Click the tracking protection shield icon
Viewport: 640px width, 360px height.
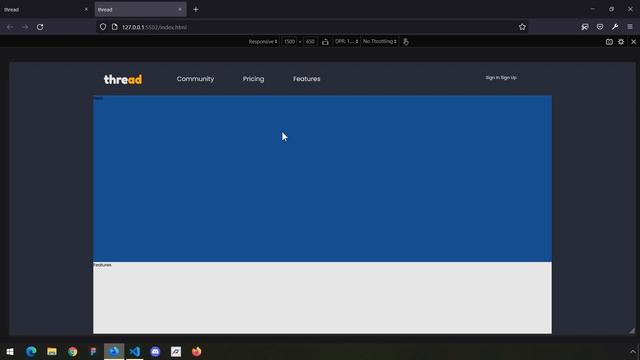[x=103, y=27]
